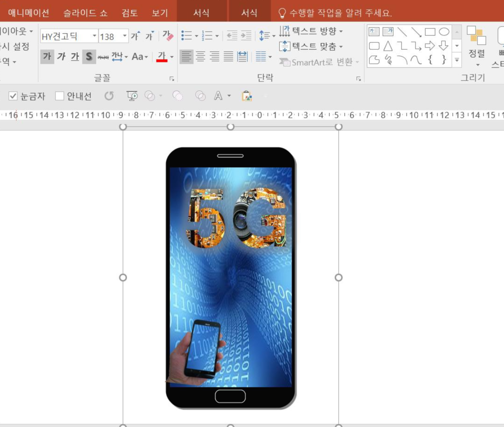Click the distributed alignment icon
Image resolution: width=504 pixels, height=427 pixels.
(x=242, y=56)
